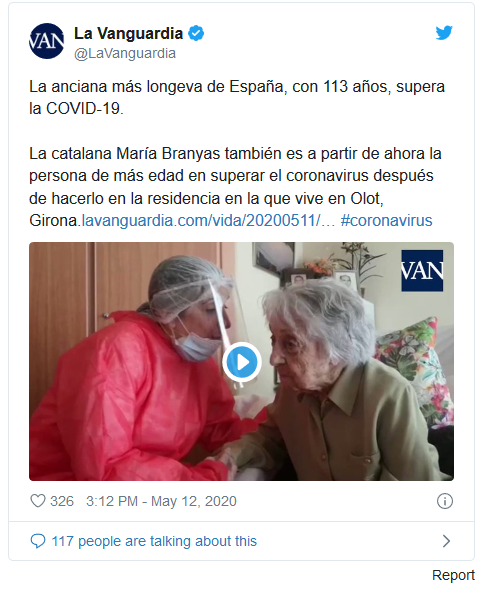
Task: Open the @LaVanguardia handle
Action: (125, 54)
